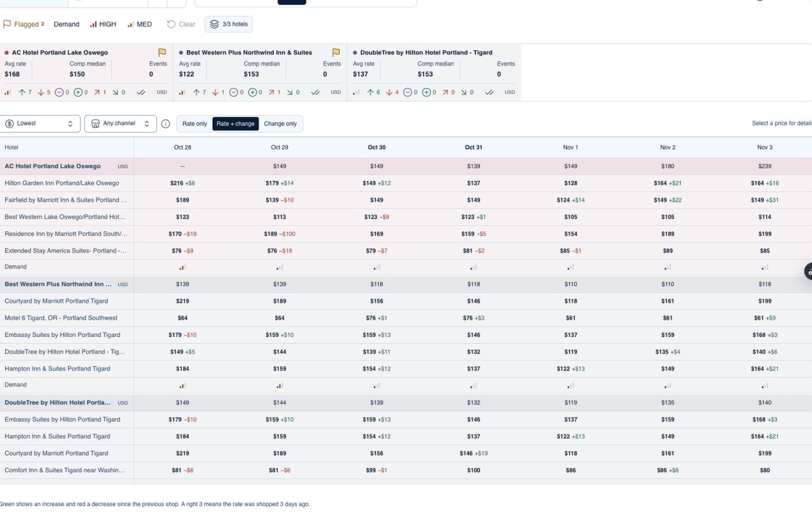This screenshot has height=524, width=812.
Task: Click double checkmark icon on AC Hotel card
Action: [x=141, y=92]
